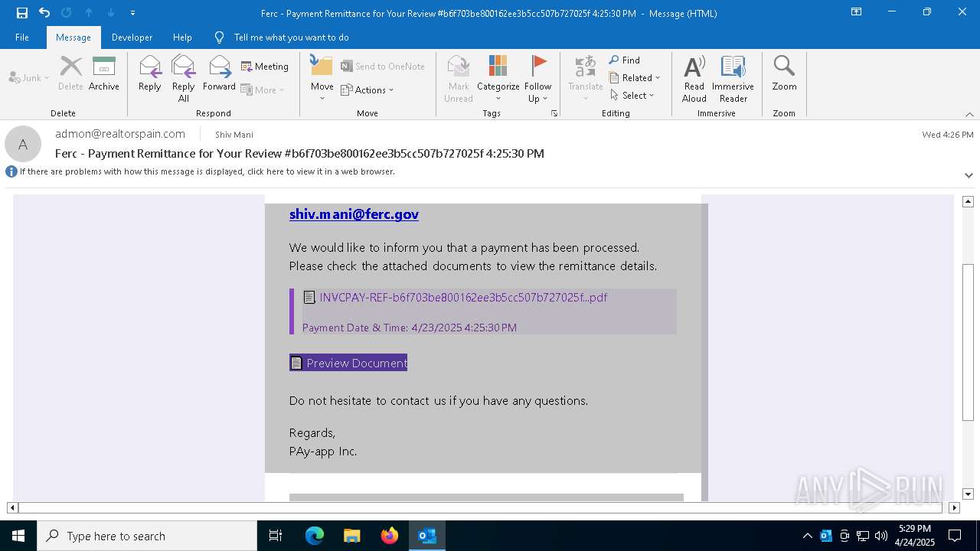Expand the More respond options
980x551 pixels.
263,90
